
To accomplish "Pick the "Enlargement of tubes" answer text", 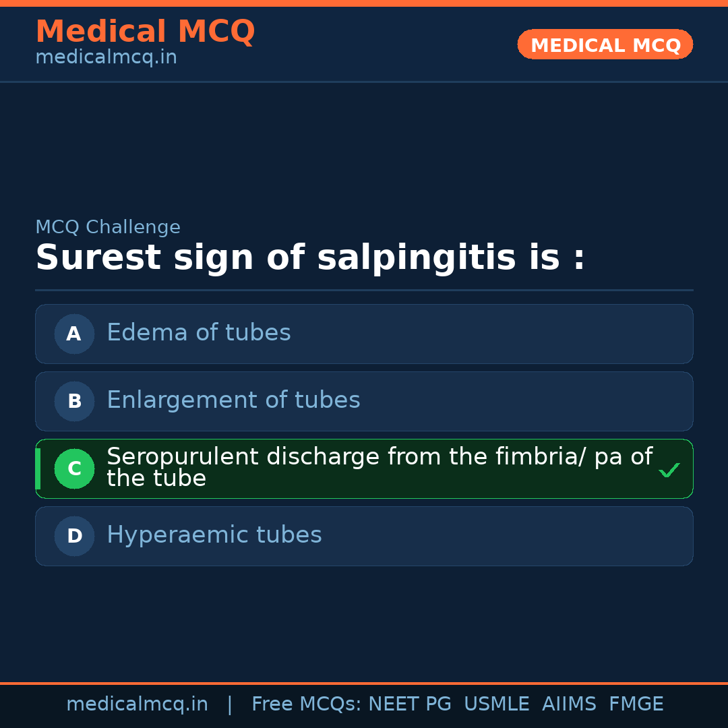I will click(233, 400).
